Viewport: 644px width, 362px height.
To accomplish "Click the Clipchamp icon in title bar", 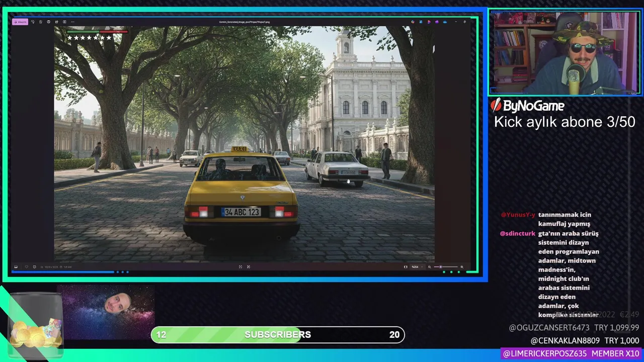I will [429, 22].
